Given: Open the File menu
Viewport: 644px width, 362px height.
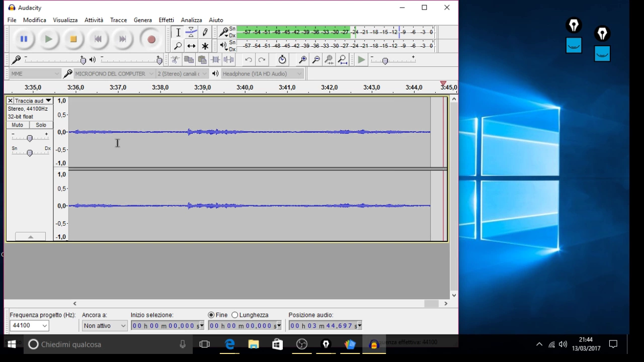Looking at the screenshot, I should 12,20.
